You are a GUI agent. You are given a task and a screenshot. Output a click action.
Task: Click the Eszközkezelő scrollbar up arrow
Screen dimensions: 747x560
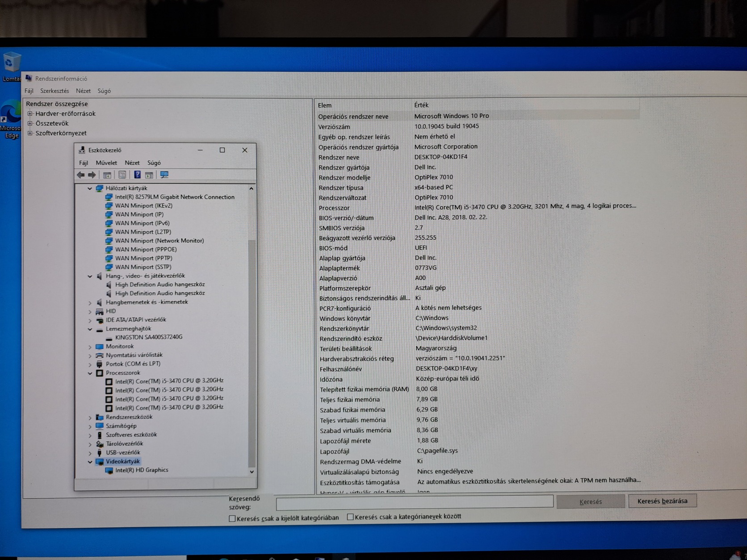(x=251, y=189)
